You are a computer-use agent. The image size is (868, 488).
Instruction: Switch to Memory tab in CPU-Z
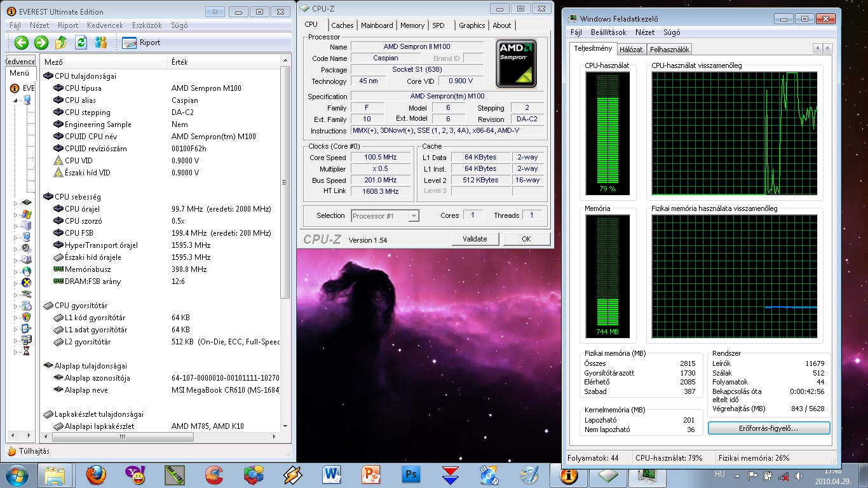pyautogui.click(x=412, y=25)
